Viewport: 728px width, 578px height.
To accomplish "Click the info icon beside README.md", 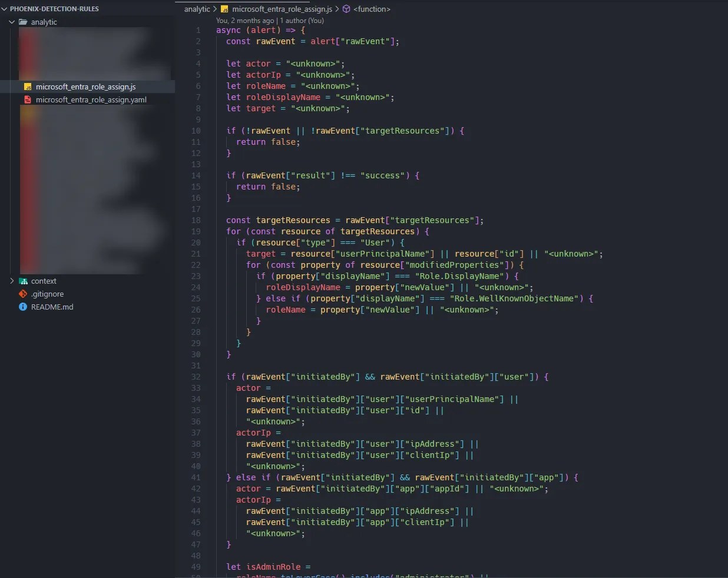I will (23, 307).
